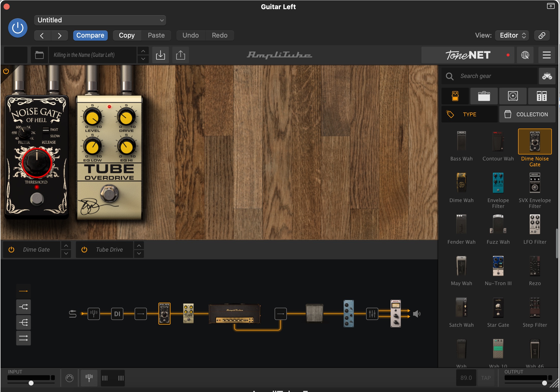Click the INPUT level slider handle

(31, 383)
